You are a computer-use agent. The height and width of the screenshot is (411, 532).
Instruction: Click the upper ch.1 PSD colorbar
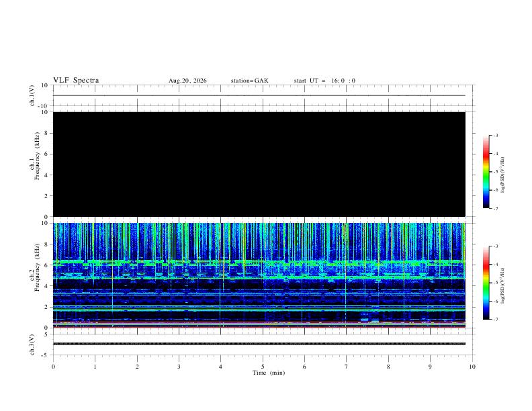pyautogui.click(x=486, y=172)
